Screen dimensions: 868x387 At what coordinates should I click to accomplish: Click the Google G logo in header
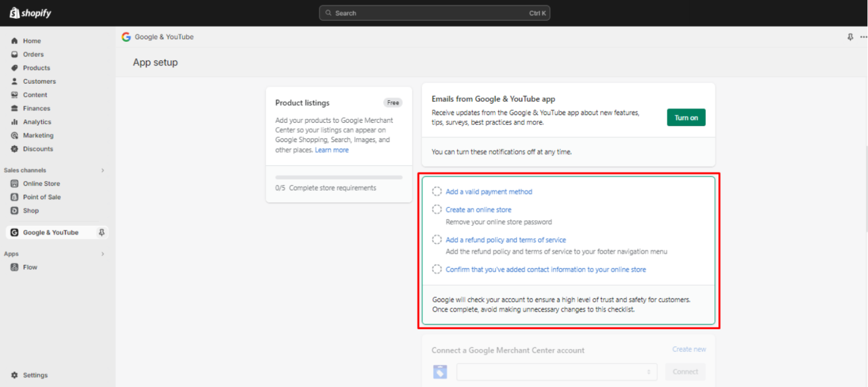[126, 37]
